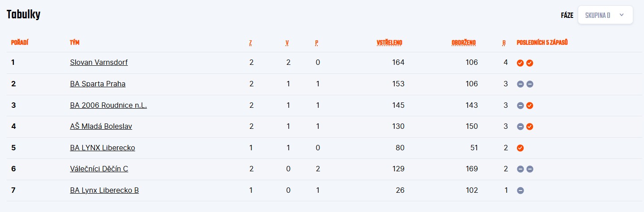This screenshot has height=212, width=644.
Task: Click Slovan Varnsdorf's first win icon
Action: click(520, 63)
